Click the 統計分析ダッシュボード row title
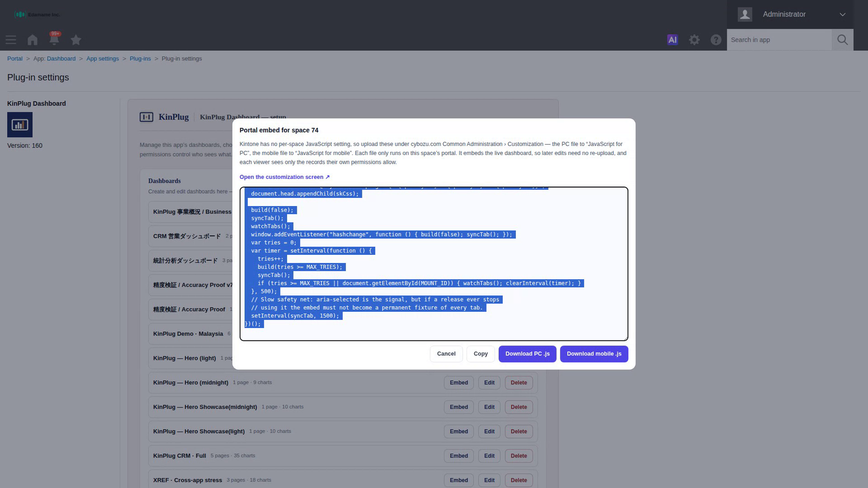The height and width of the screenshot is (488, 868). [x=185, y=261]
